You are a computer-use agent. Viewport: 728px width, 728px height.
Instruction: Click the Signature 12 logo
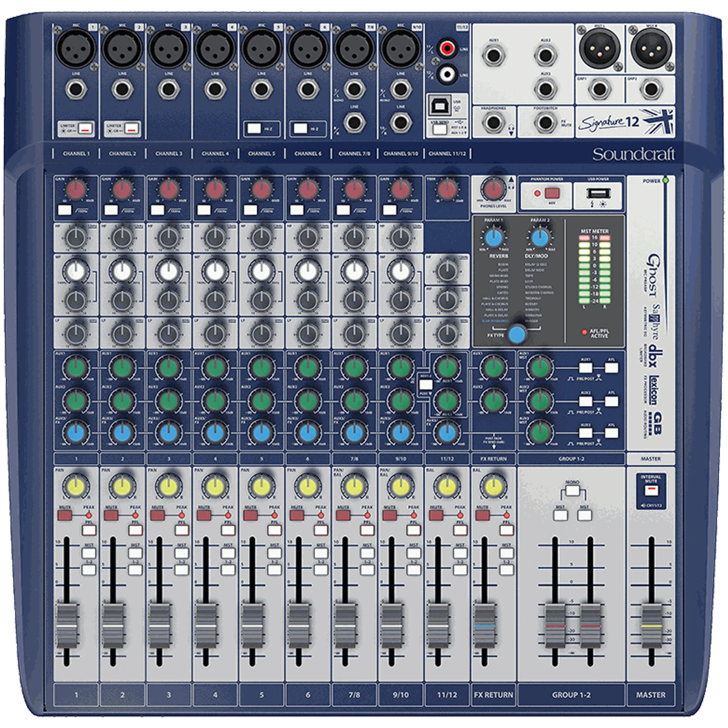coord(626,121)
